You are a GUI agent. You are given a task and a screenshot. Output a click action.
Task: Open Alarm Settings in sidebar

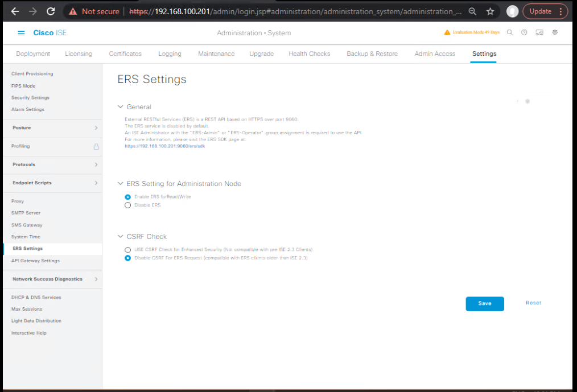click(x=28, y=109)
